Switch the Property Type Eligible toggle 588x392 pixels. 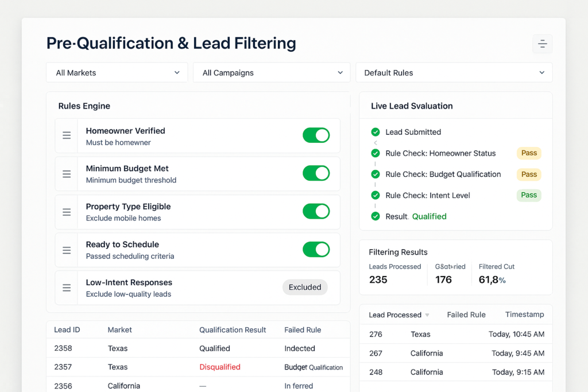(316, 211)
